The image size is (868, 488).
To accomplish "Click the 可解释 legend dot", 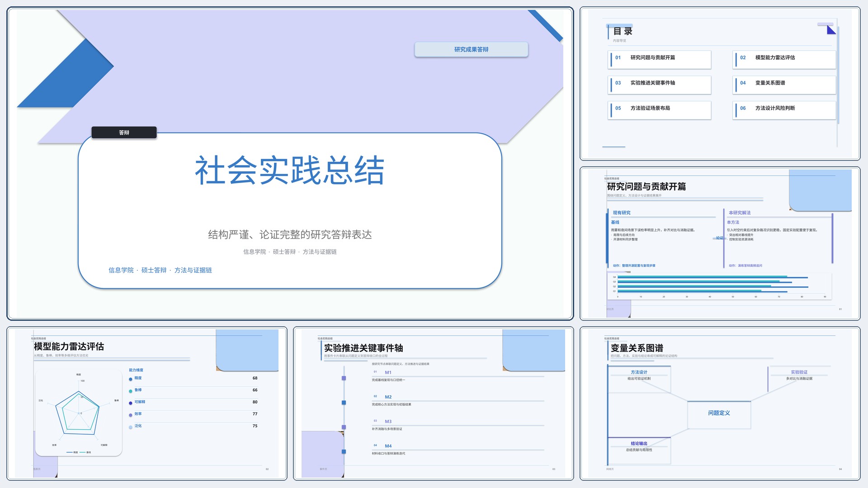I will pos(131,403).
